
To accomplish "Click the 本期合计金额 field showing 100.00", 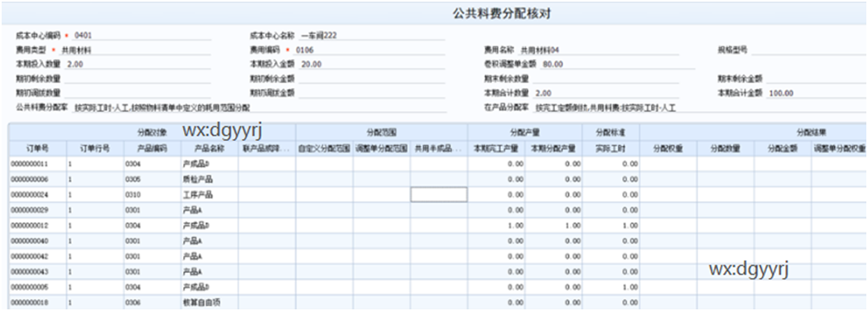I will coord(817,93).
